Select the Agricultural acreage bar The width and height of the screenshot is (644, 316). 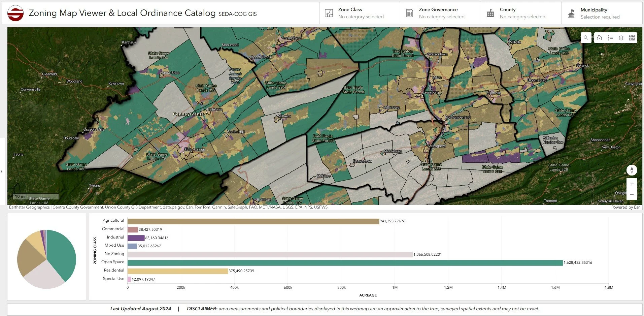pyautogui.click(x=253, y=221)
